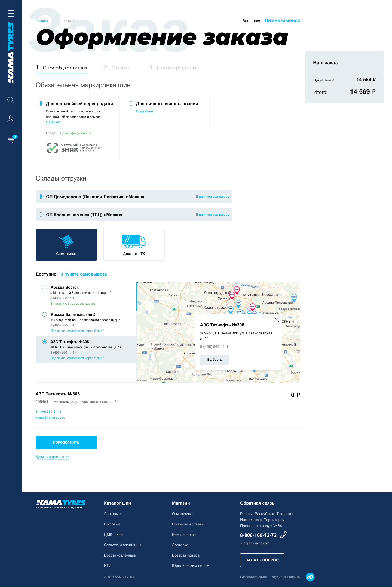Select 'Для личного использования' radio option
The image size is (392, 587).
[x=131, y=103]
